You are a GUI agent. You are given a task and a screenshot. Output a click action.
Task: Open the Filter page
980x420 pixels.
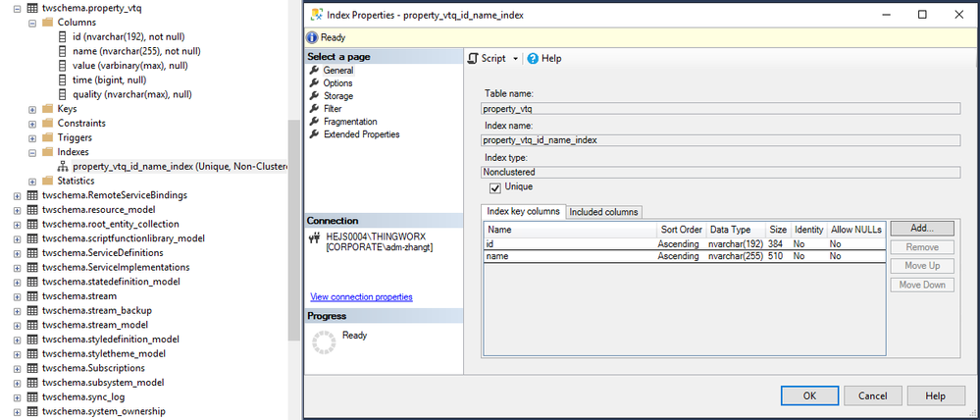tap(333, 109)
